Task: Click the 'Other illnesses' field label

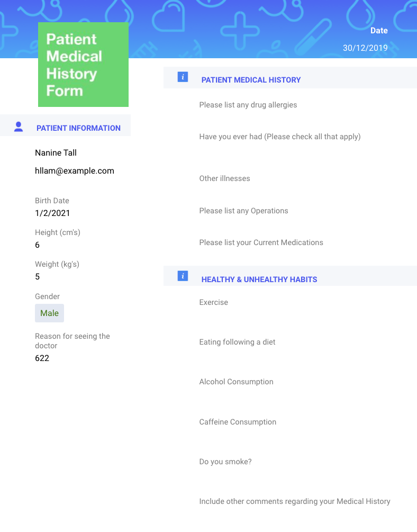Action: [x=224, y=178]
